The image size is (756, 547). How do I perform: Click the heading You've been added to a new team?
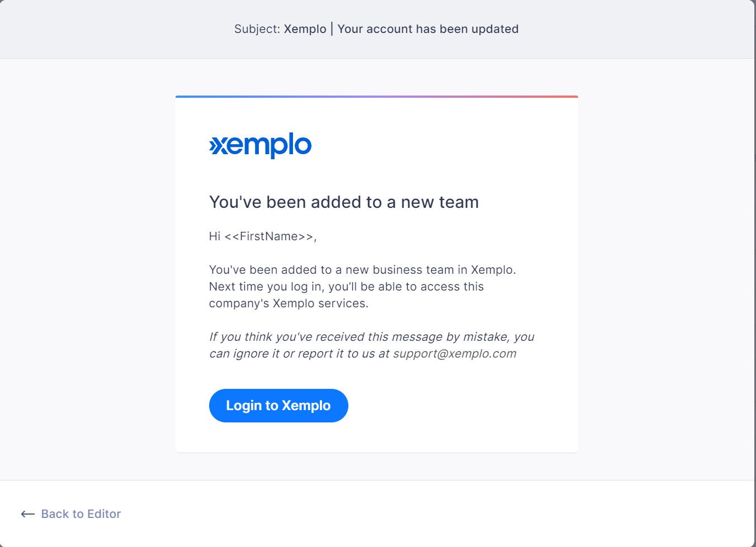coord(344,202)
